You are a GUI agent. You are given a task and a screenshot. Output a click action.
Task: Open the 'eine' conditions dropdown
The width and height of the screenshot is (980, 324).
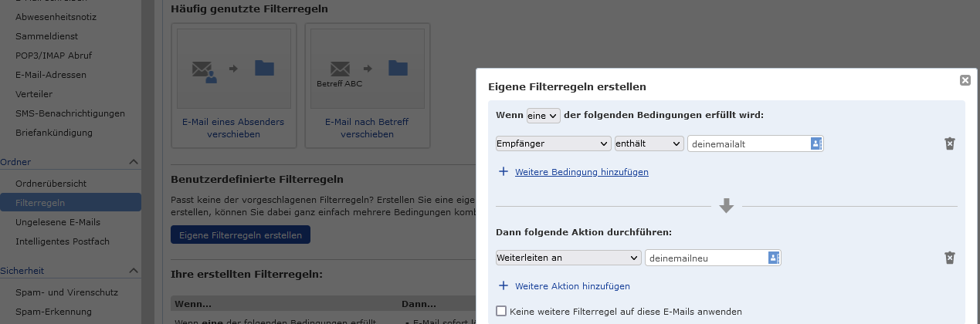coord(543,115)
